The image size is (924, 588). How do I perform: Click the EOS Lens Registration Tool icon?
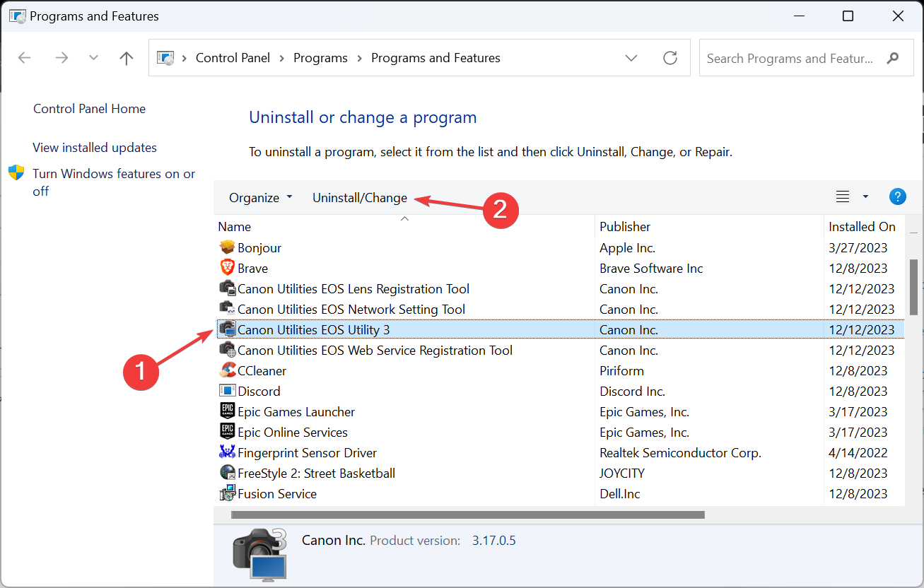[x=227, y=288]
